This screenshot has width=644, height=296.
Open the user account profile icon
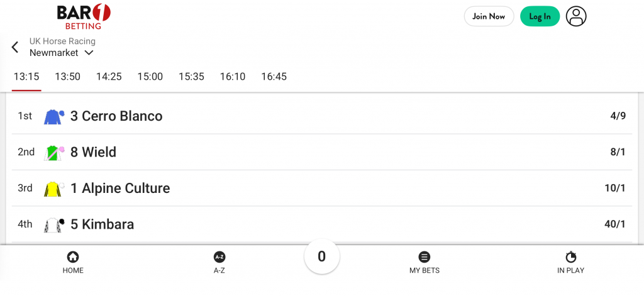[575, 16]
